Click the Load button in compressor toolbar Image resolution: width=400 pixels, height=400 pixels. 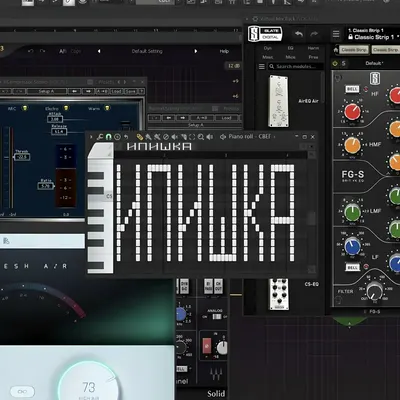[x=116, y=91]
